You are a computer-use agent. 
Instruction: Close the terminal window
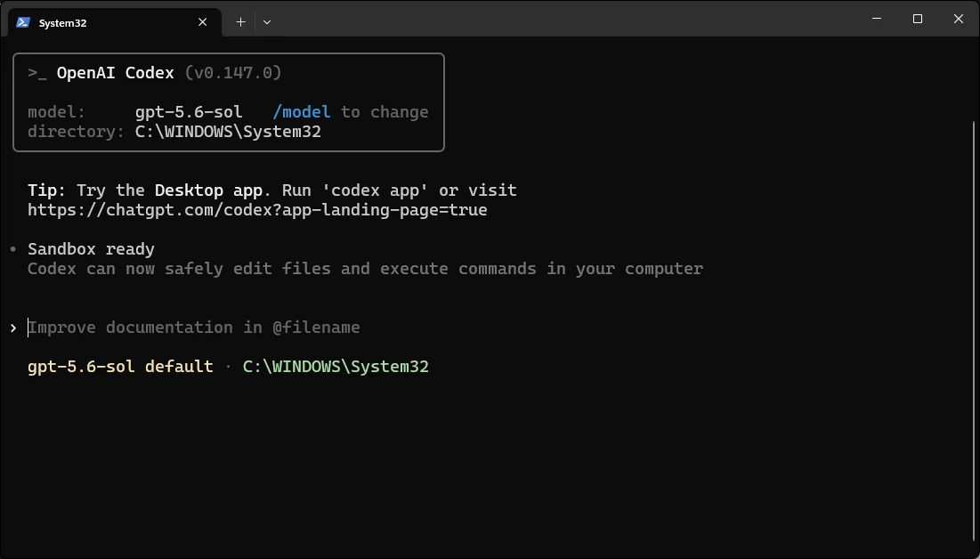click(x=958, y=19)
